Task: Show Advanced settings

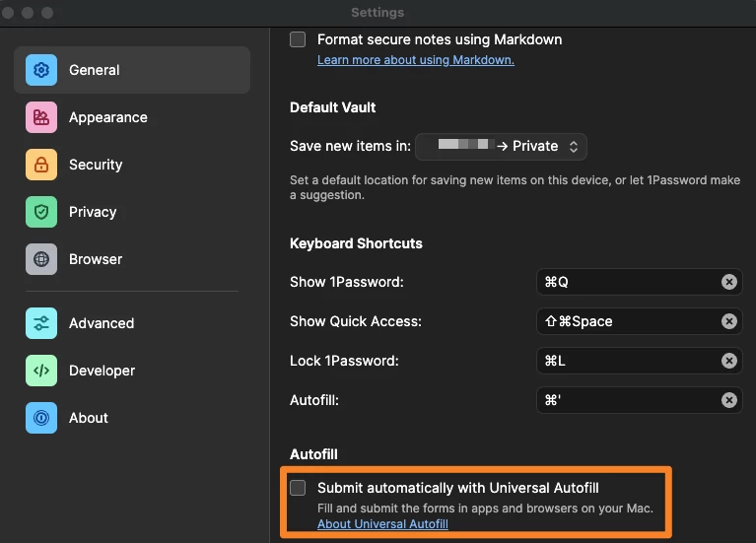Action: point(132,323)
